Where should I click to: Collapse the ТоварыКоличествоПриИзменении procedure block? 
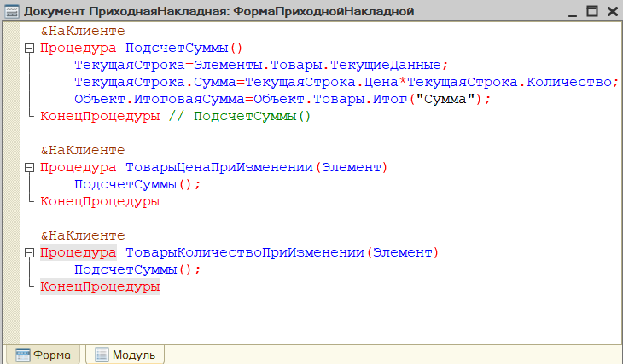tap(29, 253)
